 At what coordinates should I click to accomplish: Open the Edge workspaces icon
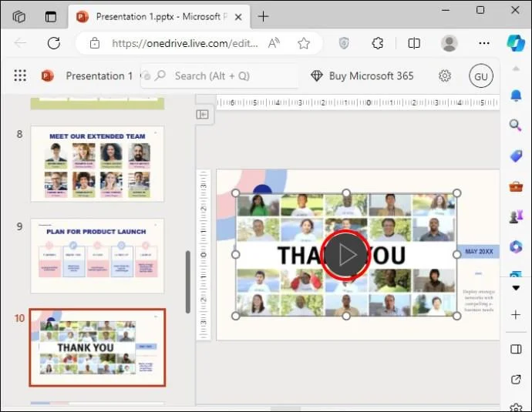click(x=19, y=16)
